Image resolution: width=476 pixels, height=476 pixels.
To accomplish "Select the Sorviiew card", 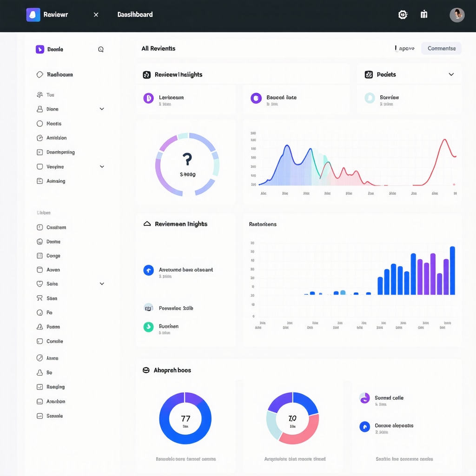I will (x=409, y=100).
